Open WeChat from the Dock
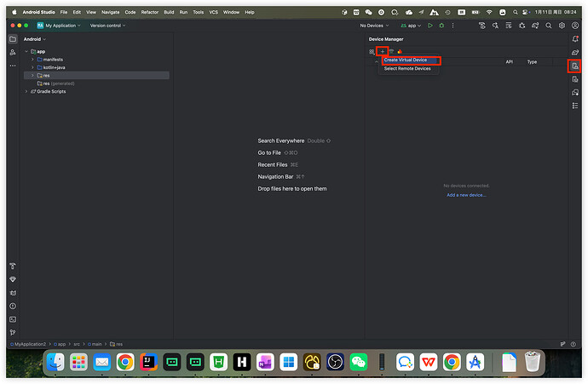Viewport: 588px width, 384px height. coord(359,362)
